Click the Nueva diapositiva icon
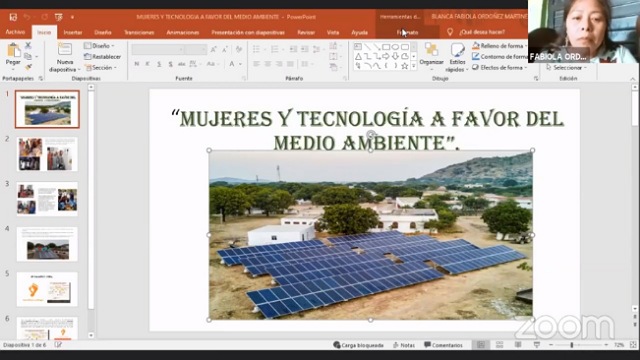The height and width of the screenshot is (360, 640). tap(64, 50)
